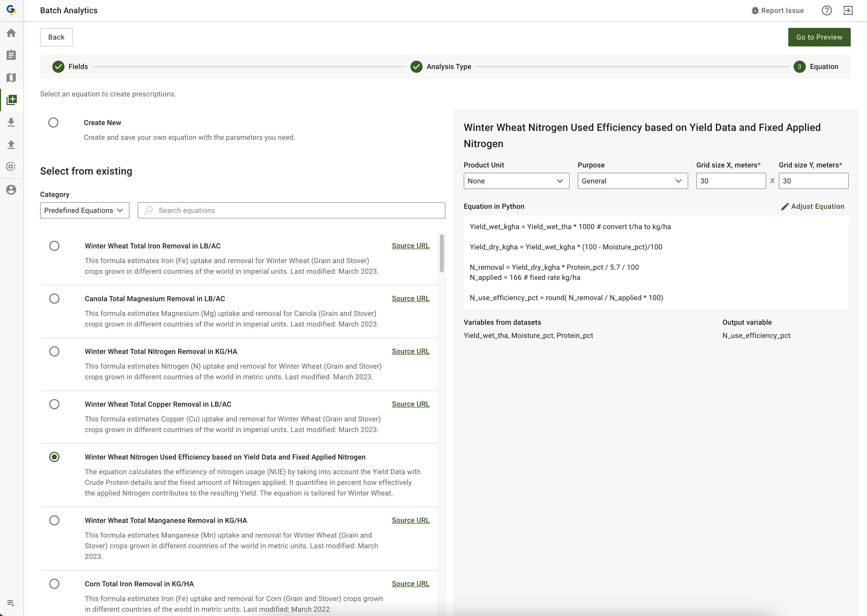This screenshot has width=867, height=616.
Task: Expand the sidebar menu at bottom left
Action: click(x=11, y=603)
